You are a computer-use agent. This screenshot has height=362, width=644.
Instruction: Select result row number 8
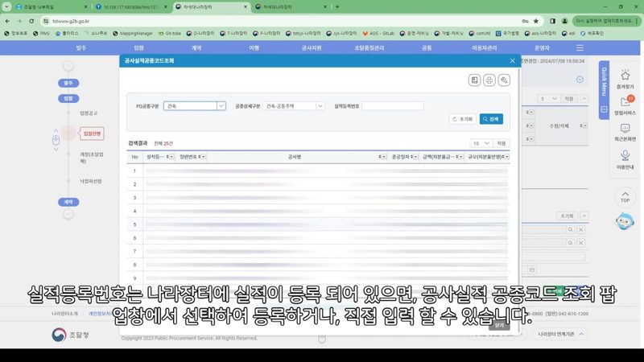(318, 265)
